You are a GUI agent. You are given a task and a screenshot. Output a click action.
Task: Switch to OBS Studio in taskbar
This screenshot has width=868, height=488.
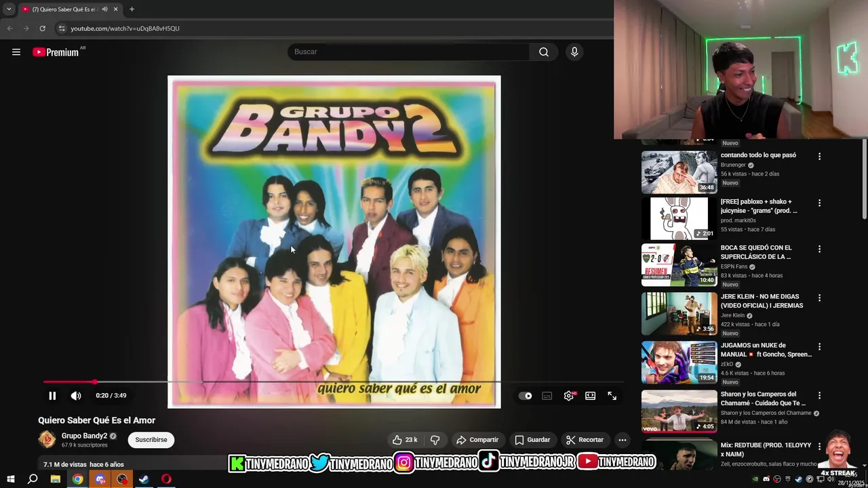pyautogui.click(x=122, y=479)
